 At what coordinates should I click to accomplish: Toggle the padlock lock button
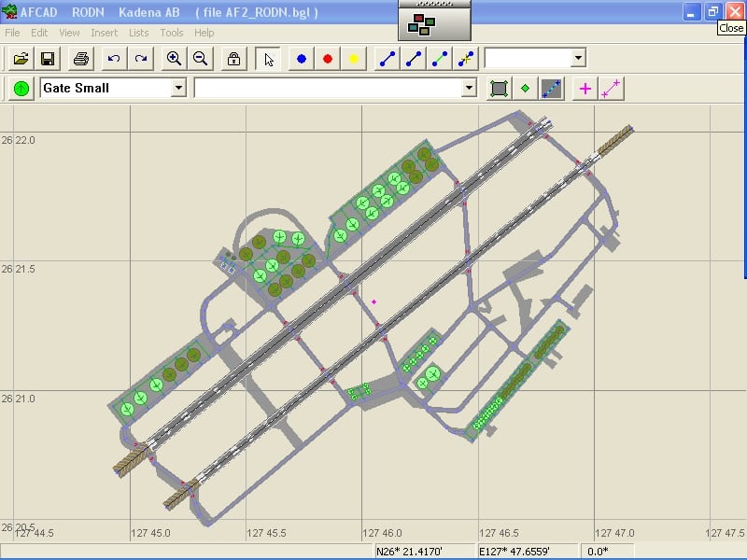233,59
